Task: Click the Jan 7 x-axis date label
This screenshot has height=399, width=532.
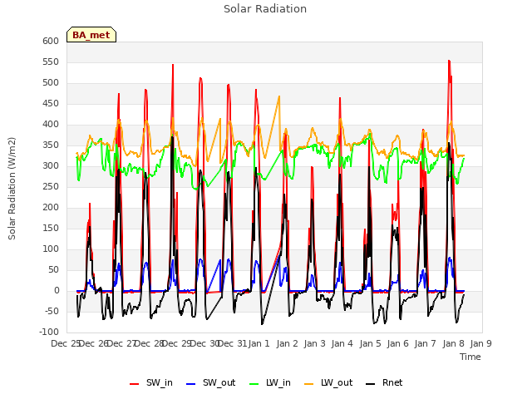Action: coord(426,343)
